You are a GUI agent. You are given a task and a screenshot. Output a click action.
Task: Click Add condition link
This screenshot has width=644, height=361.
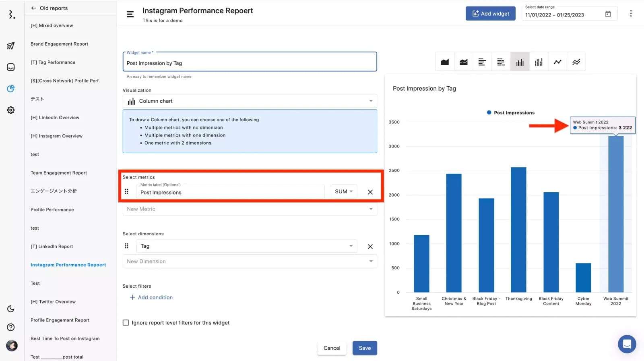pyautogui.click(x=151, y=297)
